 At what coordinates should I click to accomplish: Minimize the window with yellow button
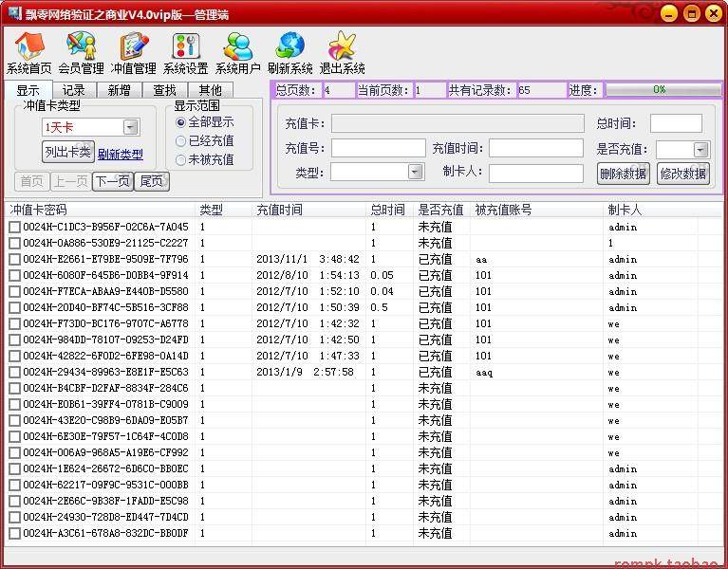click(669, 13)
